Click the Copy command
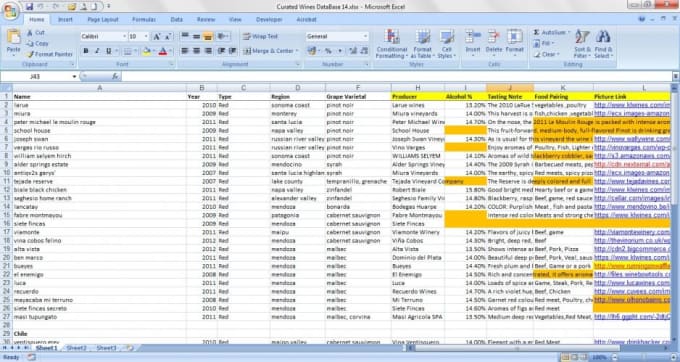 click(x=37, y=43)
